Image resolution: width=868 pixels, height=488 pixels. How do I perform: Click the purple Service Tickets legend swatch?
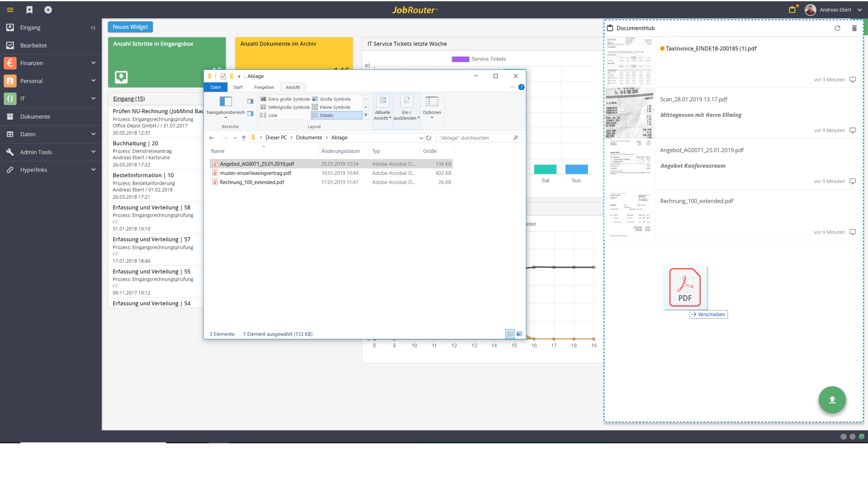click(x=460, y=59)
